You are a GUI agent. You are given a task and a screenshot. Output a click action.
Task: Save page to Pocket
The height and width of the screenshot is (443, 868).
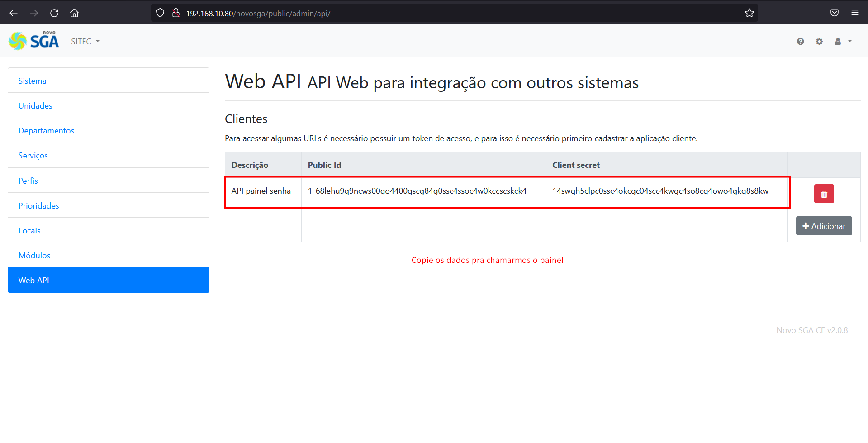point(834,13)
